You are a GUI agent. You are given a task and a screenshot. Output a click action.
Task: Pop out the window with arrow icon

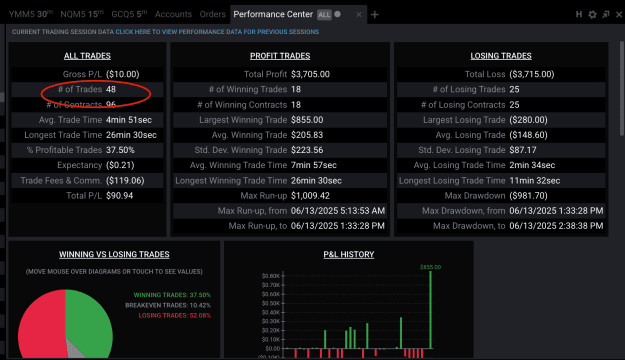[606, 14]
